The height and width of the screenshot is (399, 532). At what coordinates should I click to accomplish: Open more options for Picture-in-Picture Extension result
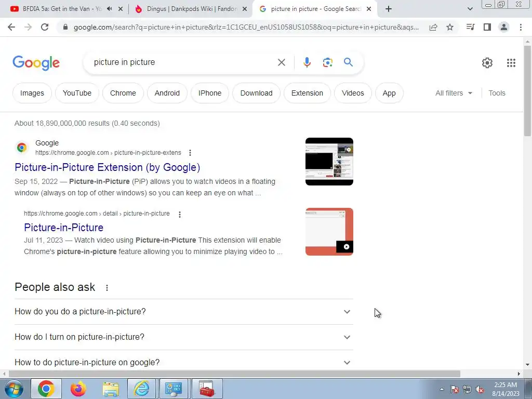[190, 153]
